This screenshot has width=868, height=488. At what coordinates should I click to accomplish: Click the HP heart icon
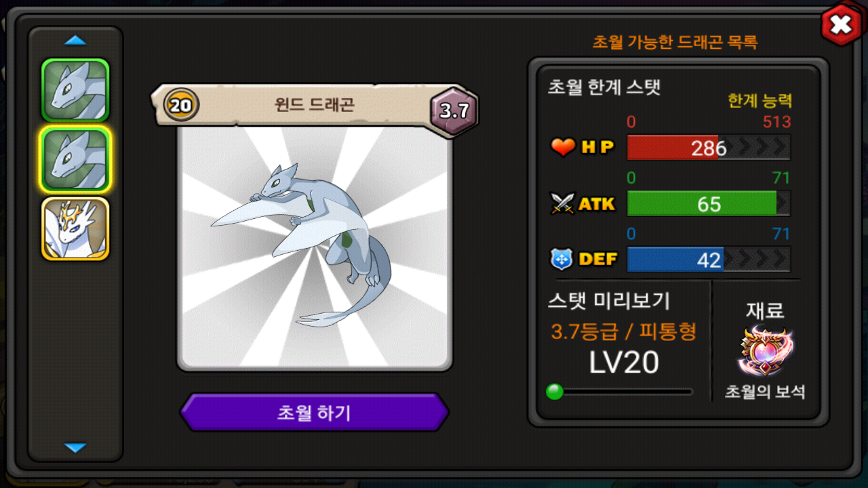click(563, 147)
